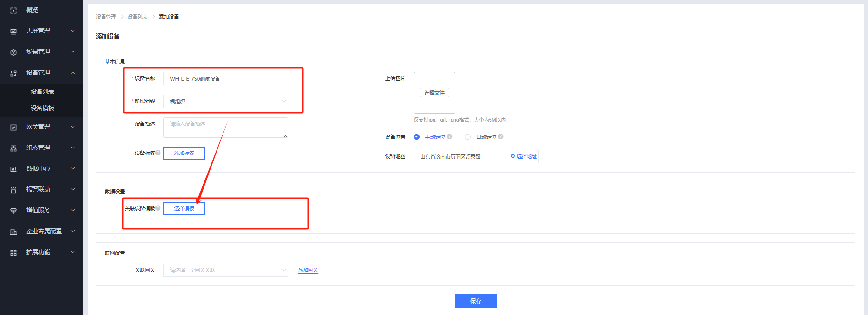Click the help icon beside 关联设备模版
Image resolution: width=868 pixels, height=315 pixels.
[x=158, y=208]
